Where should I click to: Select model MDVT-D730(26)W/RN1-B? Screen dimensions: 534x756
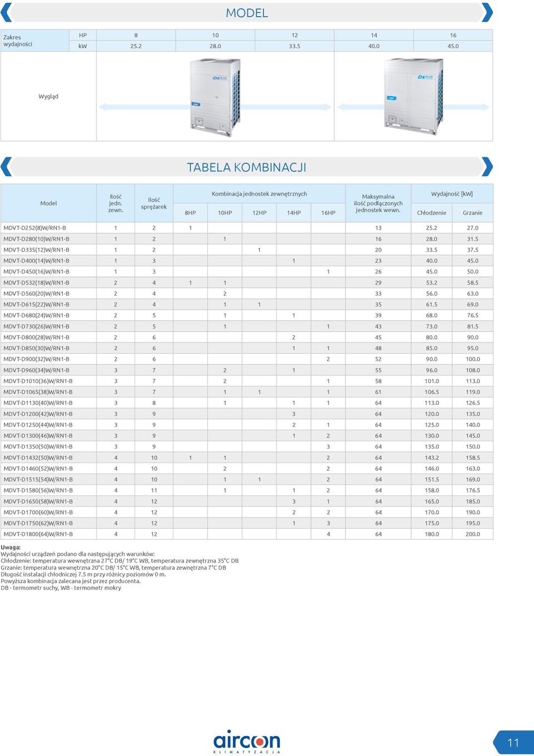pyautogui.click(x=36, y=327)
